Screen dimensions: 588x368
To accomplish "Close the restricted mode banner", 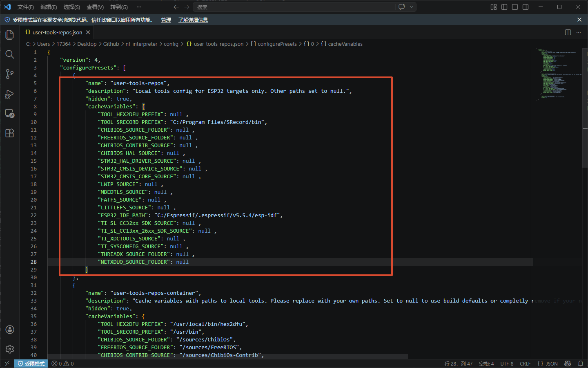I will pyautogui.click(x=579, y=20).
